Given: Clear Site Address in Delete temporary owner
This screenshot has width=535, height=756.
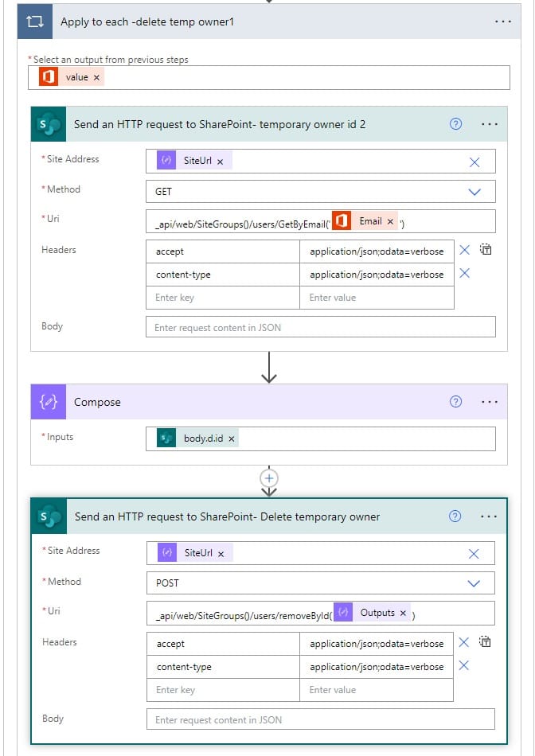Looking at the screenshot, I should (x=474, y=554).
